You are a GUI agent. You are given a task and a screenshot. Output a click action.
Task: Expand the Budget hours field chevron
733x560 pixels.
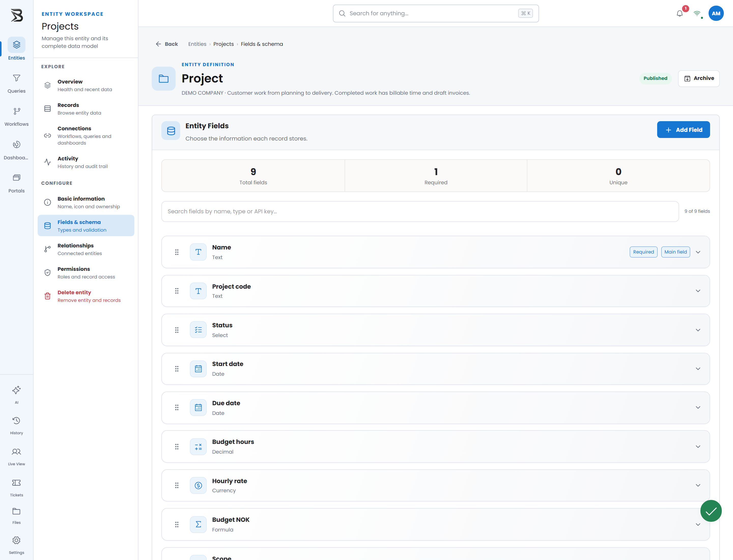tap(698, 447)
